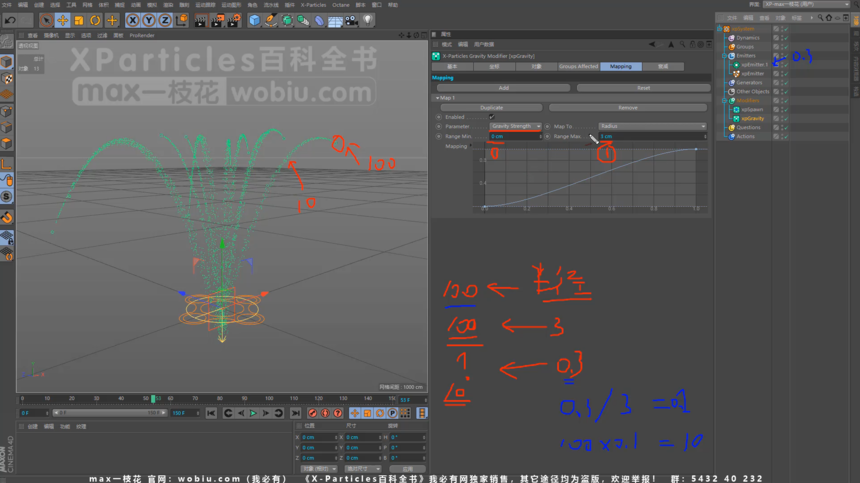Collapse the Emitters tree group
Viewport: 860px width, 483px height.
click(725, 56)
